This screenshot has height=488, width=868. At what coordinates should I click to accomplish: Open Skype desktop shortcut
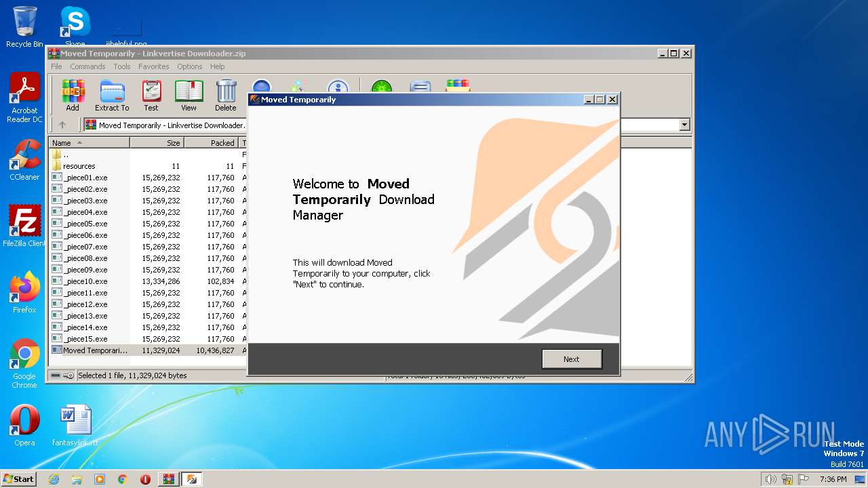[x=75, y=26]
